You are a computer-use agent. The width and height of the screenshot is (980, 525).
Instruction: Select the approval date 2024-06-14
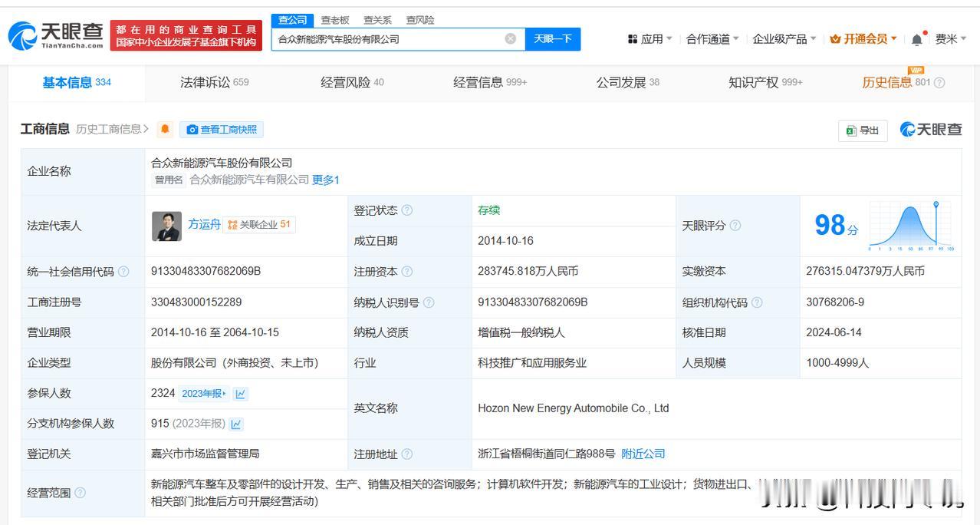[x=834, y=332]
